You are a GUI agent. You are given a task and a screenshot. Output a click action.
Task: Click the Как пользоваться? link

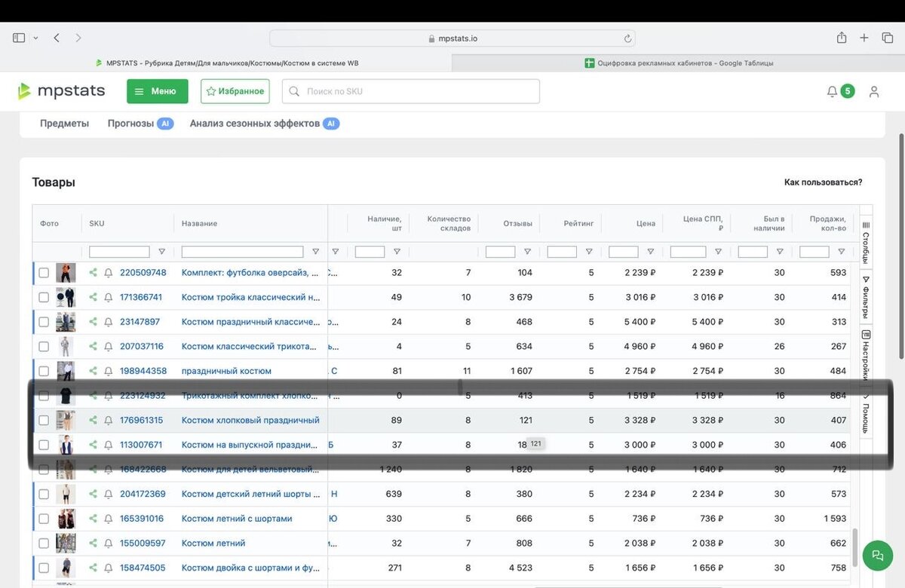(x=823, y=182)
